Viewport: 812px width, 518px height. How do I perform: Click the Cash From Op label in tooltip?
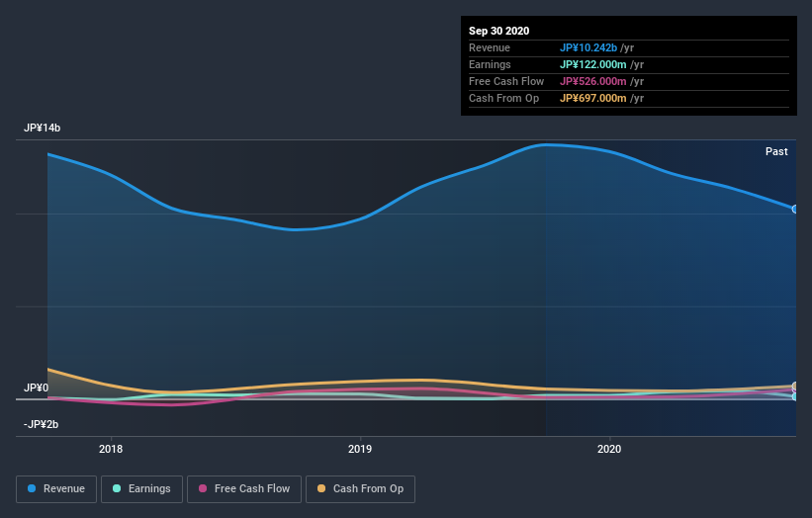(x=503, y=98)
